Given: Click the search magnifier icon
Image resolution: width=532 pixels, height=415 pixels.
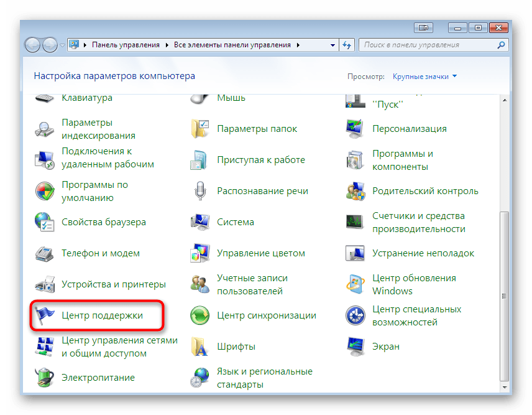Looking at the screenshot, I should pos(501,45).
